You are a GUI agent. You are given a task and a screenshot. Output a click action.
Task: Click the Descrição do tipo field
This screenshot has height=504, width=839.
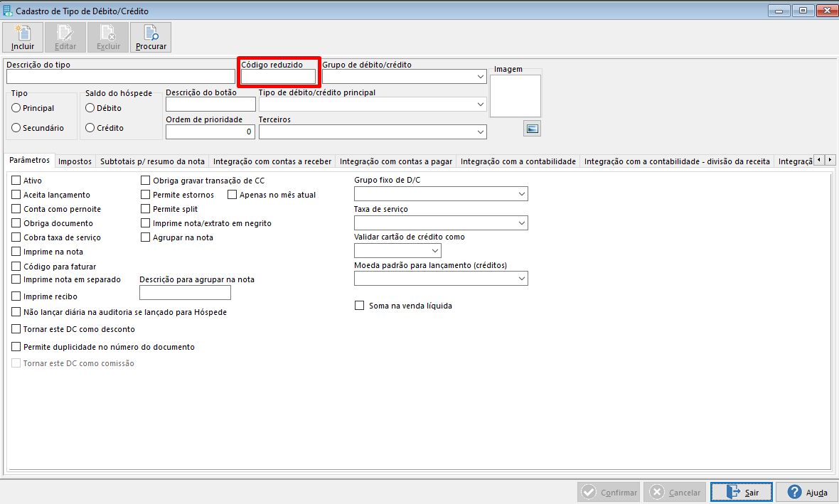(120, 77)
